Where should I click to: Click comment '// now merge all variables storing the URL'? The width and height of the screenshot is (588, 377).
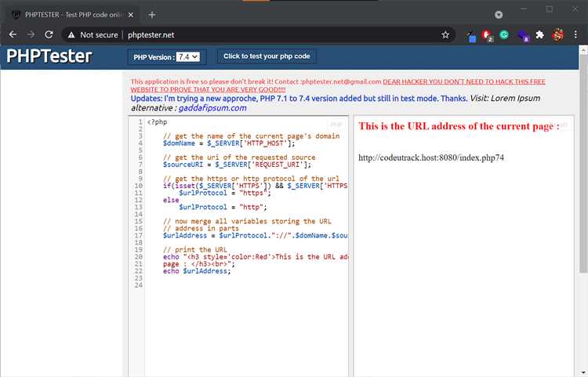click(247, 221)
